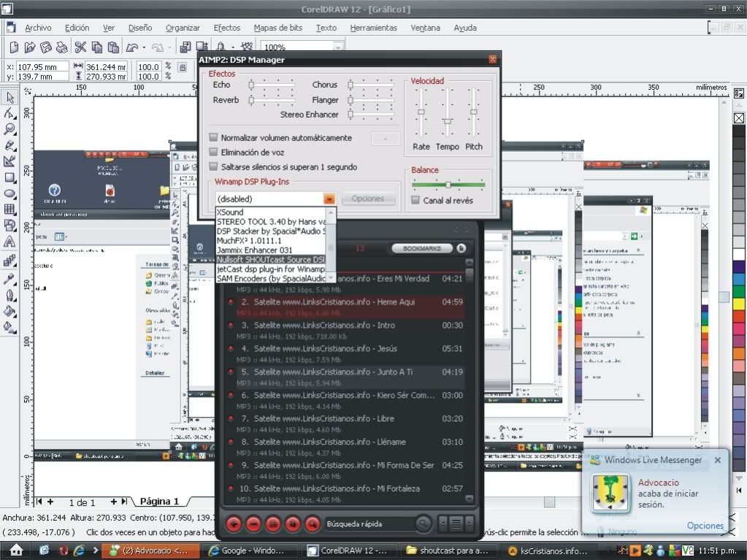Click the Paste clipboard icon
The height and width of the screenshot is (560, 747).
click(113, 47)
